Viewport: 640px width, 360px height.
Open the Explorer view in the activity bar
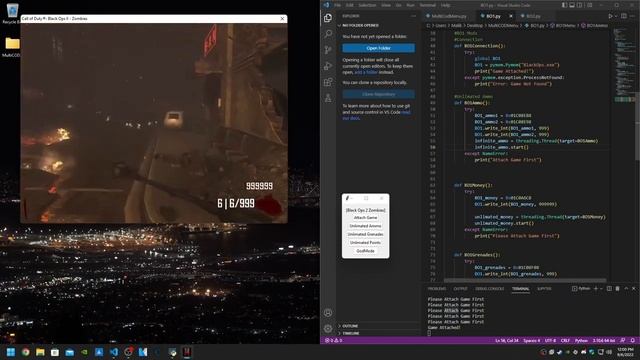pyautogui.click(x=328, y=18)
